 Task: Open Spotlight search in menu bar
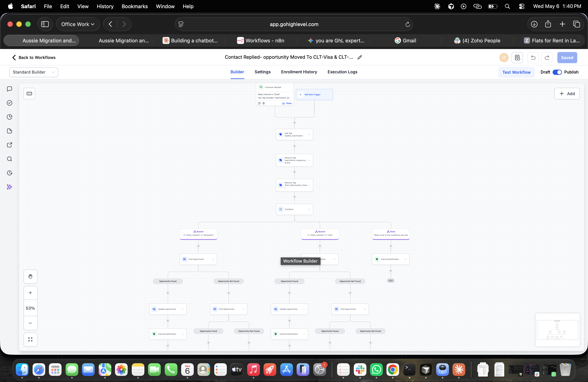coord(507,6)
